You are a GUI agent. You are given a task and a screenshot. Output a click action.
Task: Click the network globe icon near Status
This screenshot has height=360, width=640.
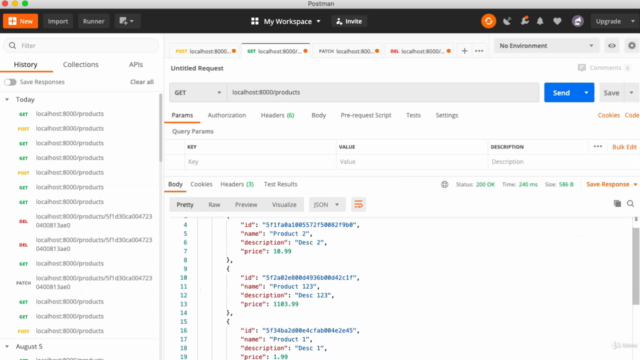tap(444, 184)
